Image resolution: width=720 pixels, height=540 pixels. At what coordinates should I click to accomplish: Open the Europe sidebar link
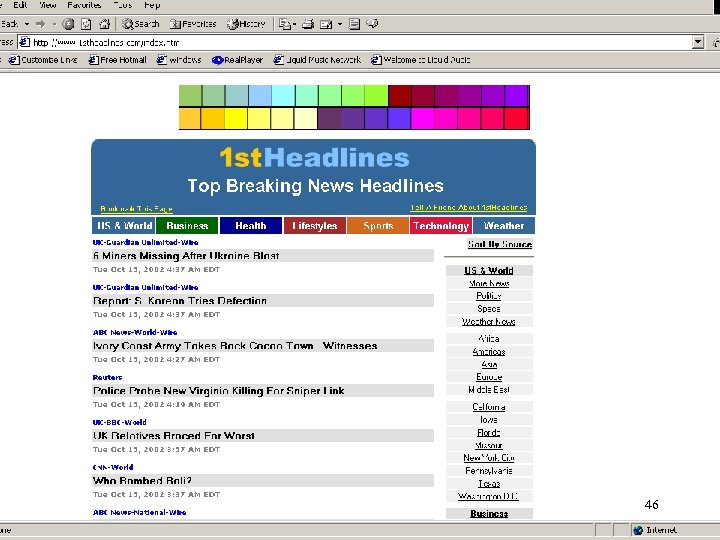click(489, 377)
